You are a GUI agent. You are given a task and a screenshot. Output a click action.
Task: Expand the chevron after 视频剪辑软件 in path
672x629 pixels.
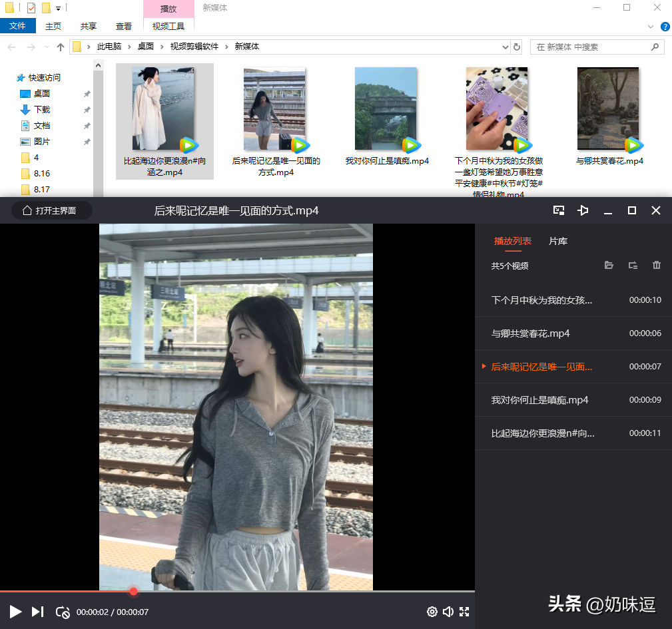point(227,47)
